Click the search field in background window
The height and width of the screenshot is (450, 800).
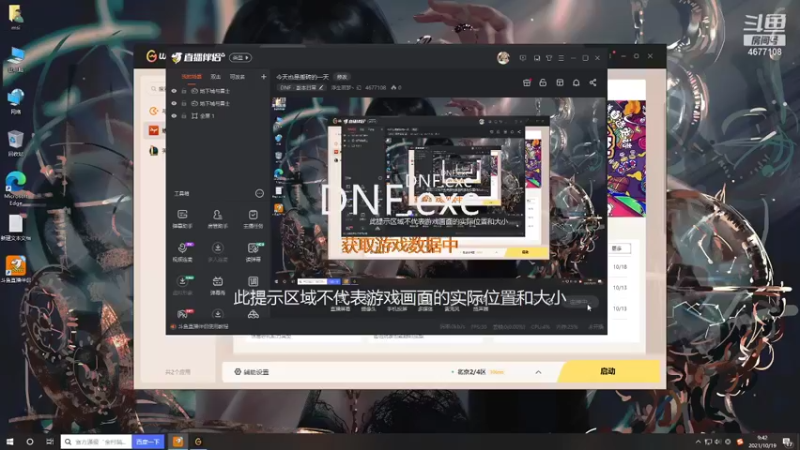155,89
